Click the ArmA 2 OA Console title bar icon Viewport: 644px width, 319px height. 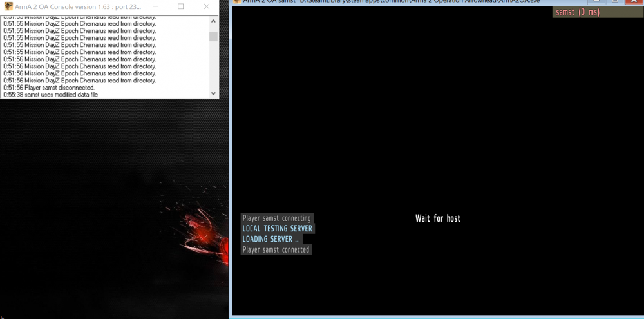(8, 6)
